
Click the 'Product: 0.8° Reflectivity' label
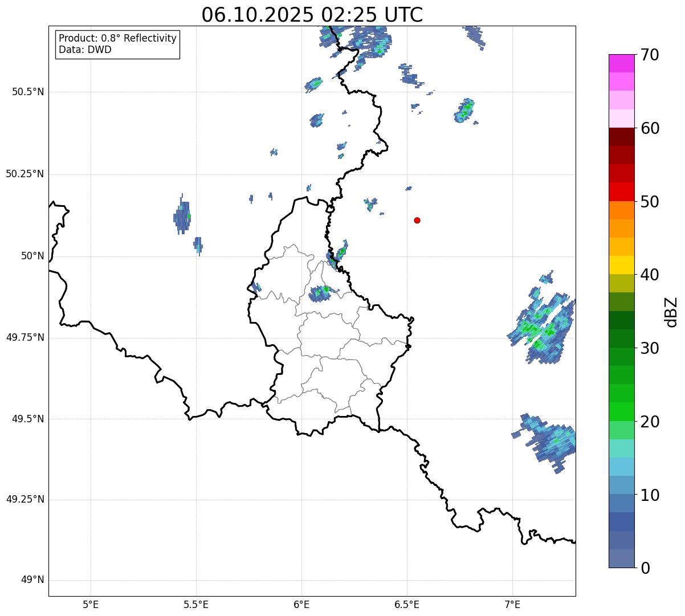click(118, 38)
